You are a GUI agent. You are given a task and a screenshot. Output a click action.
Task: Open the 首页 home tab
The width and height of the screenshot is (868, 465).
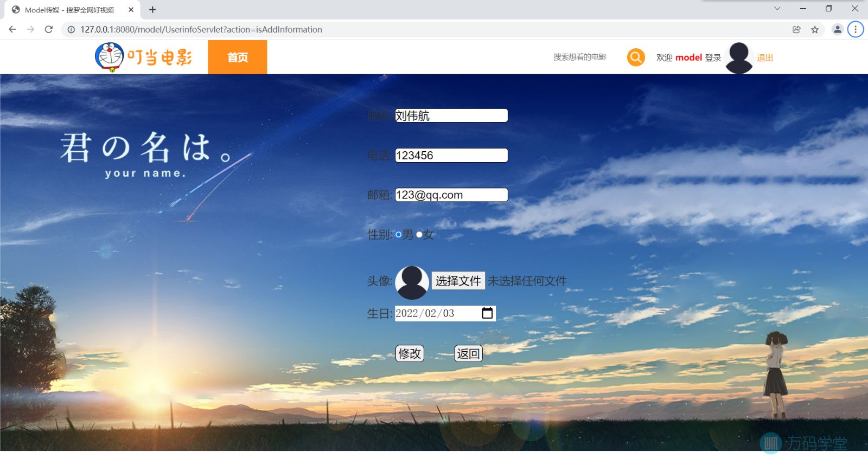click(238, 57)
